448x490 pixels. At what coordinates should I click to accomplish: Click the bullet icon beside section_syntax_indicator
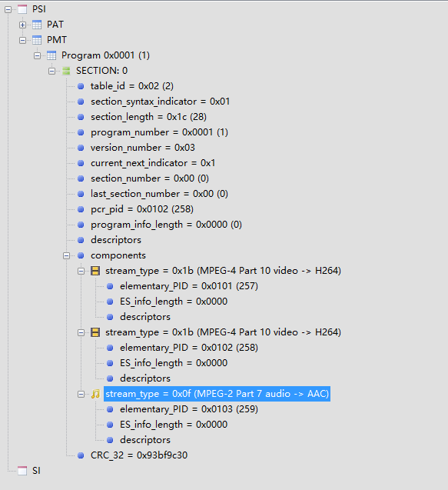(x=81, y=102)
